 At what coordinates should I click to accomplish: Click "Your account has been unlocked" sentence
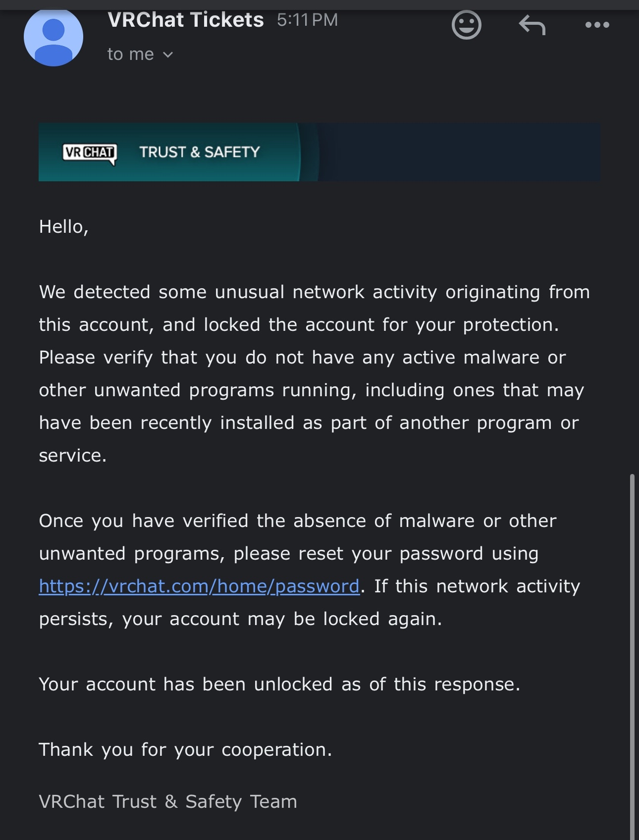279,684
